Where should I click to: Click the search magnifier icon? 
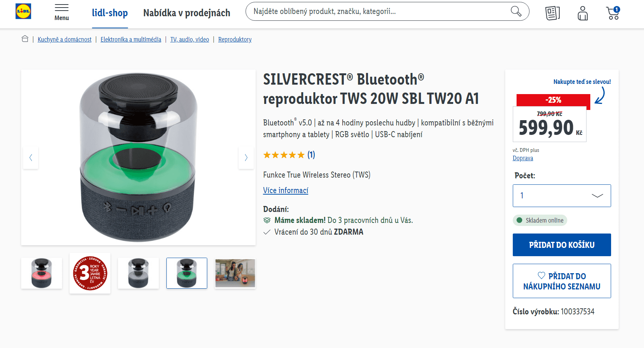click(516, 11)
